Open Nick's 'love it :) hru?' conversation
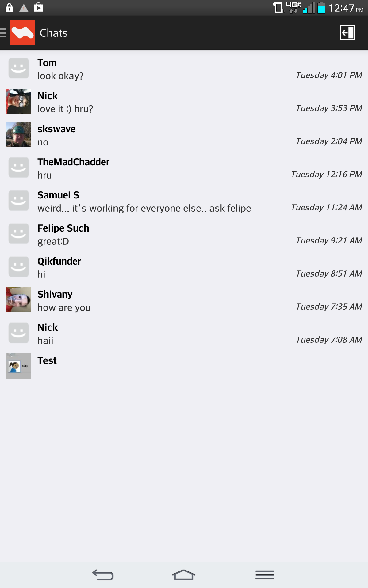The width and height of the screenshot is (368, 588). tap(184, 102)
